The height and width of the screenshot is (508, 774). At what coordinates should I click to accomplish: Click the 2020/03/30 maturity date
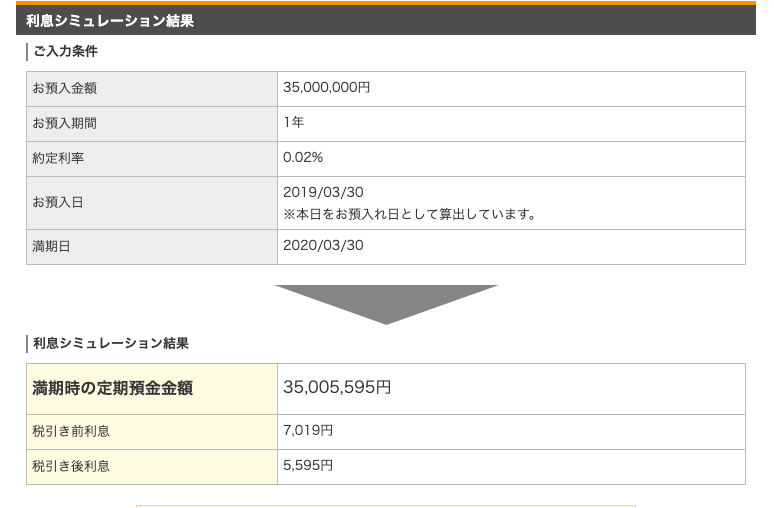point(323,246)
